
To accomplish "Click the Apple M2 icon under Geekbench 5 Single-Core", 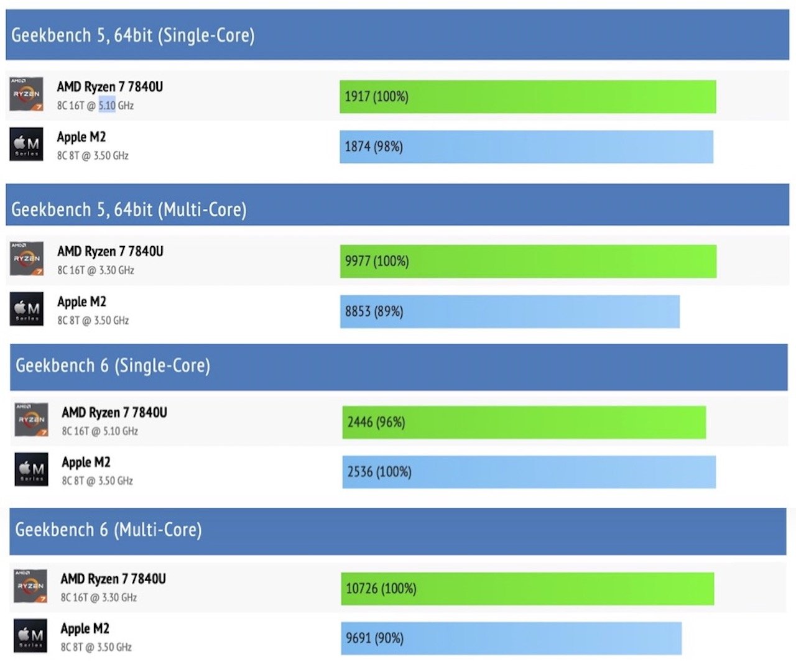I will coord(27,144).
